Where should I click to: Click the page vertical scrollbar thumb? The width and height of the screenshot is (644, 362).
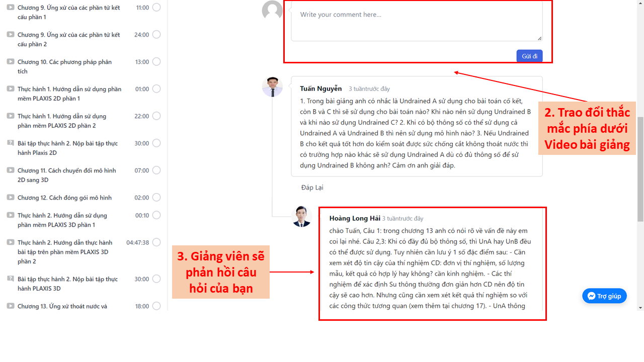640,168
